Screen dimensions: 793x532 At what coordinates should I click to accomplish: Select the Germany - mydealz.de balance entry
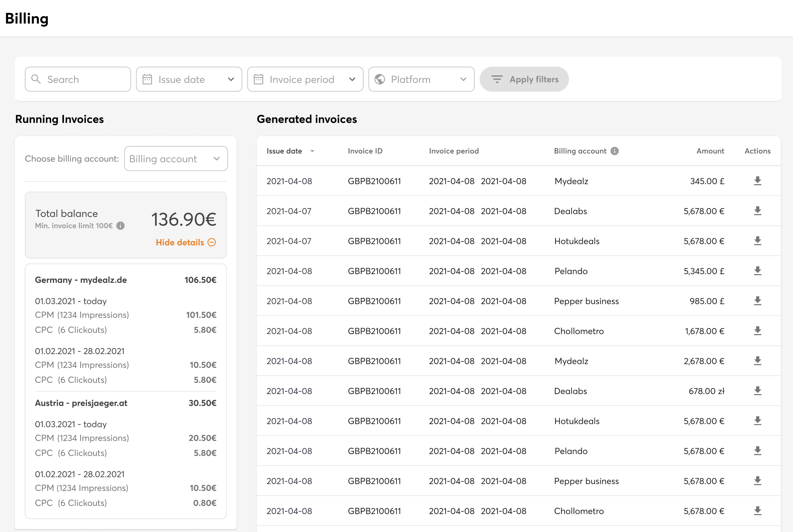(81, 280)
